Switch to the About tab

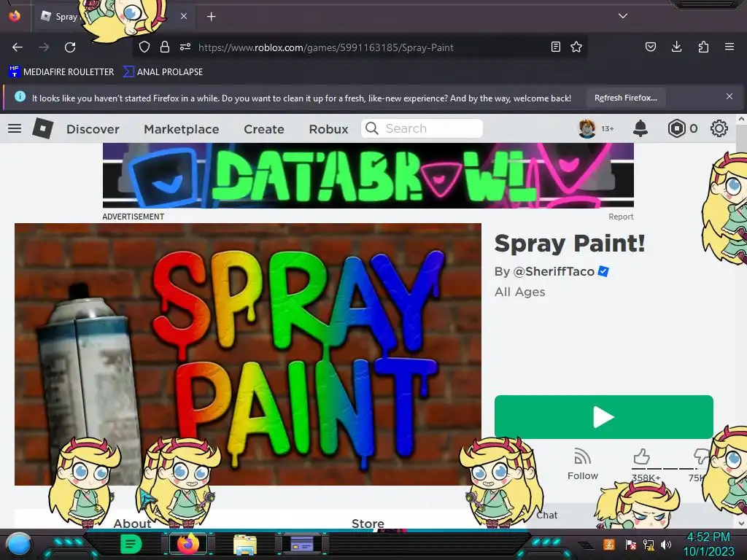click(x=132, y=524)
